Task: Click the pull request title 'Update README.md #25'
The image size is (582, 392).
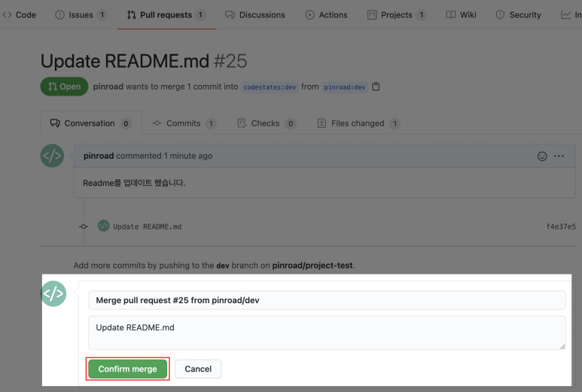Action: 144,61
